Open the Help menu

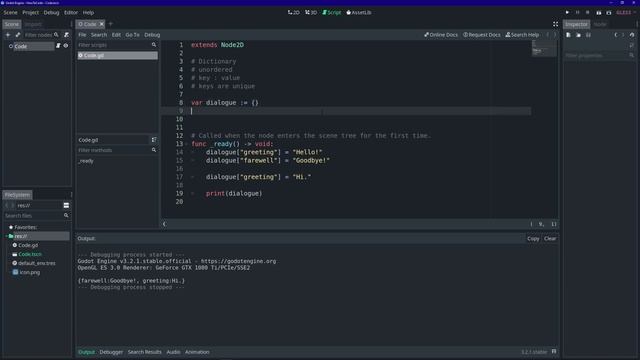pyautogui.click(x=88, y=13)
